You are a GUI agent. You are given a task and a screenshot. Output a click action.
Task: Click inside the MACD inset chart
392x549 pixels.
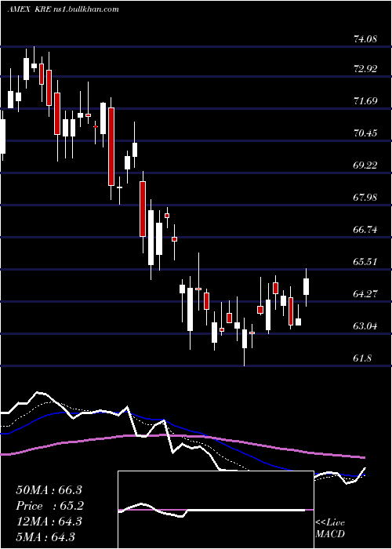point(216,510)
